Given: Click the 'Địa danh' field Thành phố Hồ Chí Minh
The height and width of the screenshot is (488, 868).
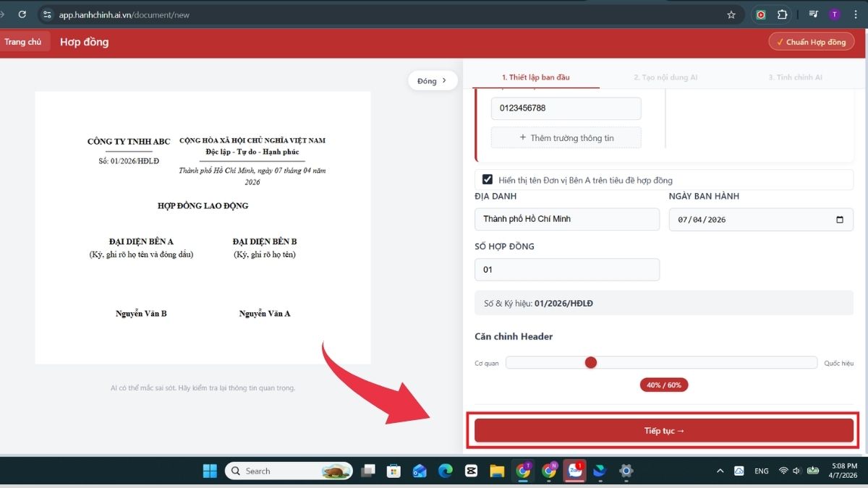Looking at the screenshot, I should point(567,219).
